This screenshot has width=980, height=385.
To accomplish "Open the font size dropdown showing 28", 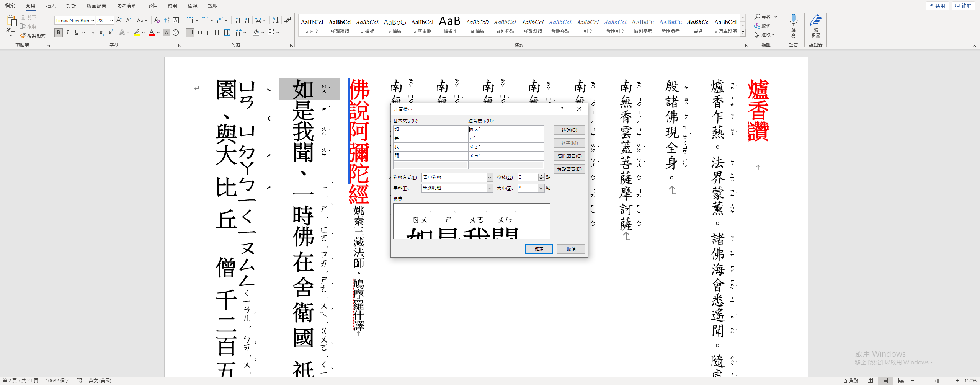I will click(111, 21).
